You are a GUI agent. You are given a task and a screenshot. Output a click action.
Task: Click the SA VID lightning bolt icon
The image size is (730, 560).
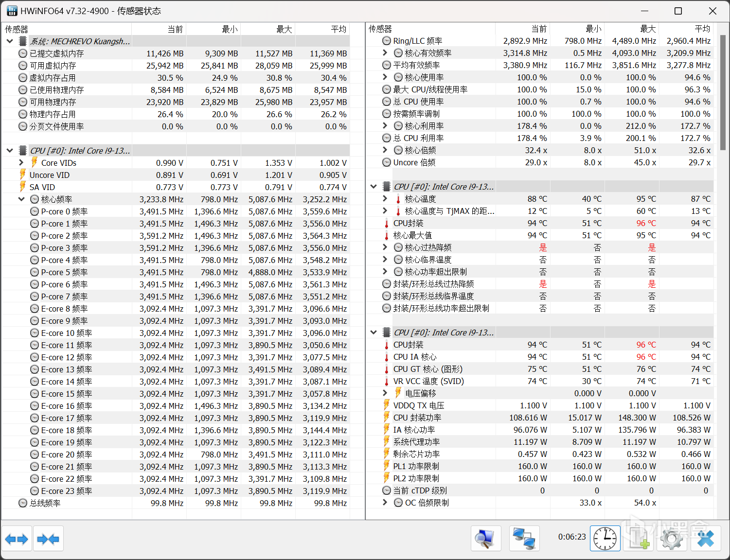[22, 187]
